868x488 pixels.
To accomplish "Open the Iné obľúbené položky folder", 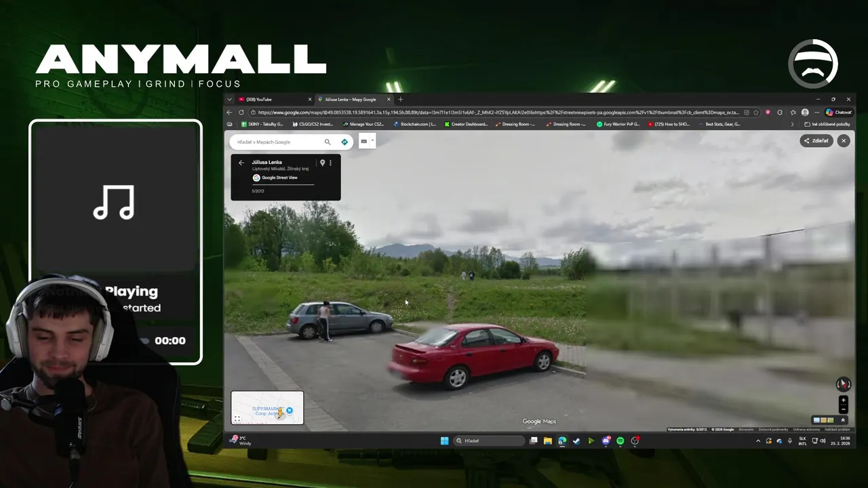I will (x=827, y=125).
